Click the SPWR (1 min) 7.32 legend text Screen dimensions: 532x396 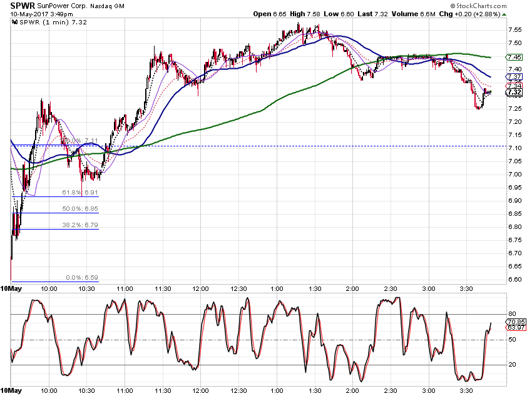[x=53, y=23]
